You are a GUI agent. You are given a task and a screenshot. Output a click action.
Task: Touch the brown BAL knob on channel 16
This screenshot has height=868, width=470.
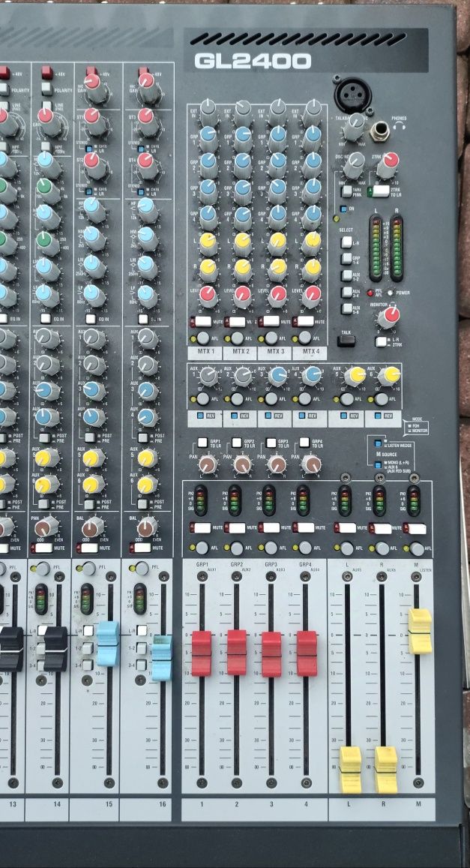pos(147,527)
